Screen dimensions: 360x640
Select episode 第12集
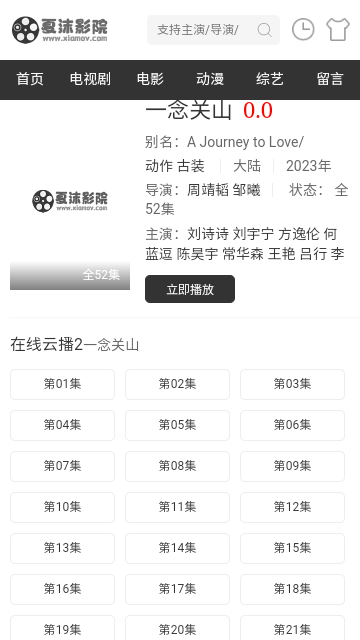pyautogui.click(x=292, y=507)
